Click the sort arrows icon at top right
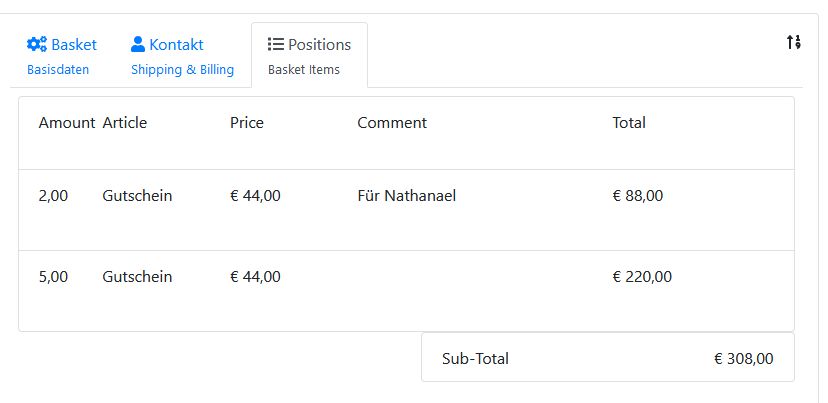This screenshot has width=828, height=403. (x=793, y=42)
